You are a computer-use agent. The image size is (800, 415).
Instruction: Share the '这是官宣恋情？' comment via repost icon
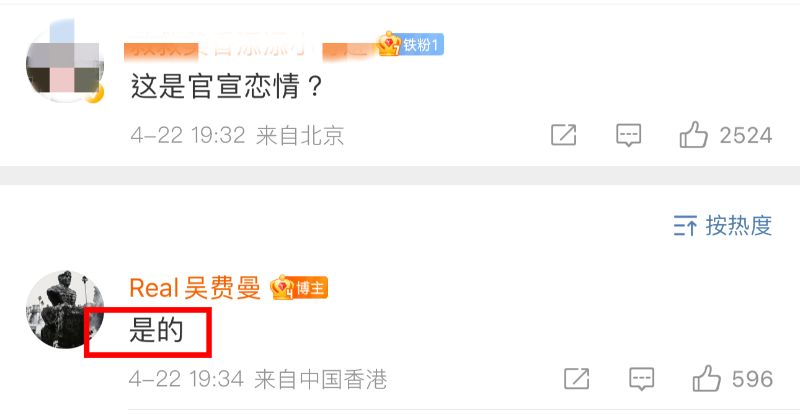click(564, 135)
